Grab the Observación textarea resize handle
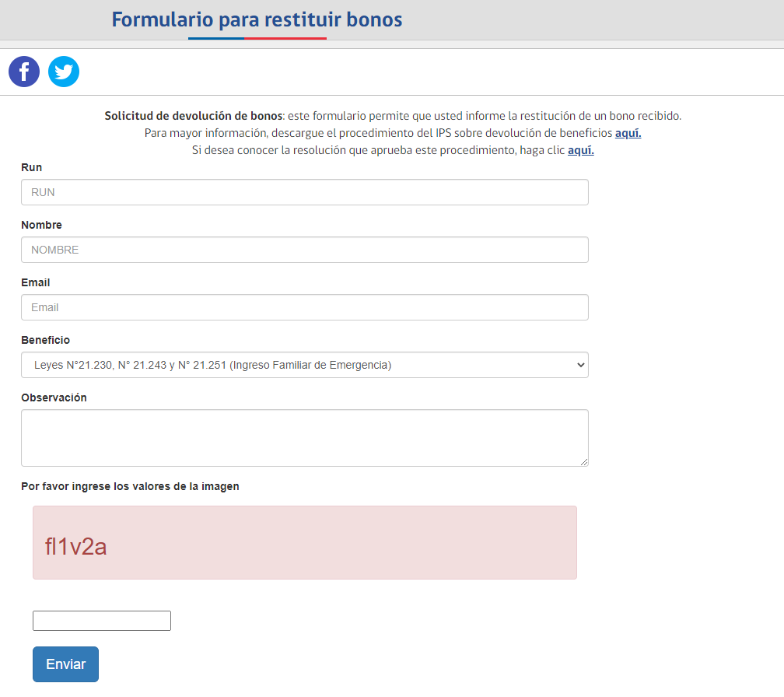784x697 pixels. tap(584, 462)
